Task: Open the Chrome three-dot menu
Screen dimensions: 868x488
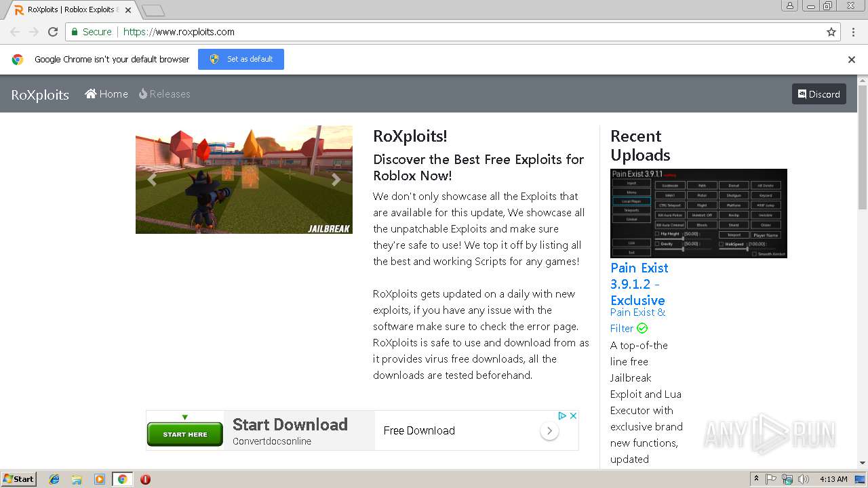Action: point(852,32)
